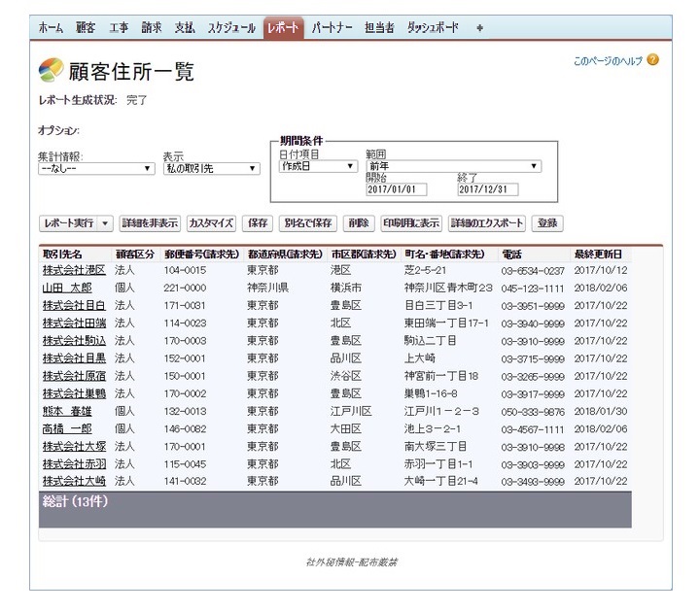Open the 株式会社港区 account link

pyautogui.click(x=74, y=270)
